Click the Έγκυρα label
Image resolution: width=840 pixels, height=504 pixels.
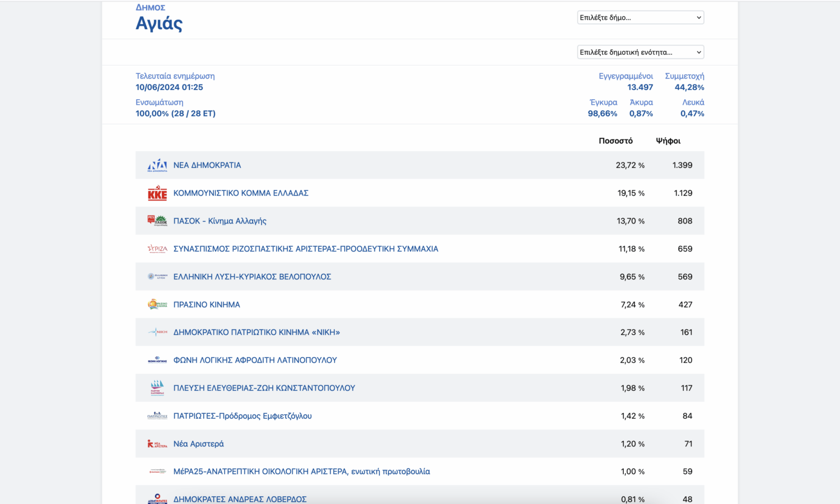point(604,102)
